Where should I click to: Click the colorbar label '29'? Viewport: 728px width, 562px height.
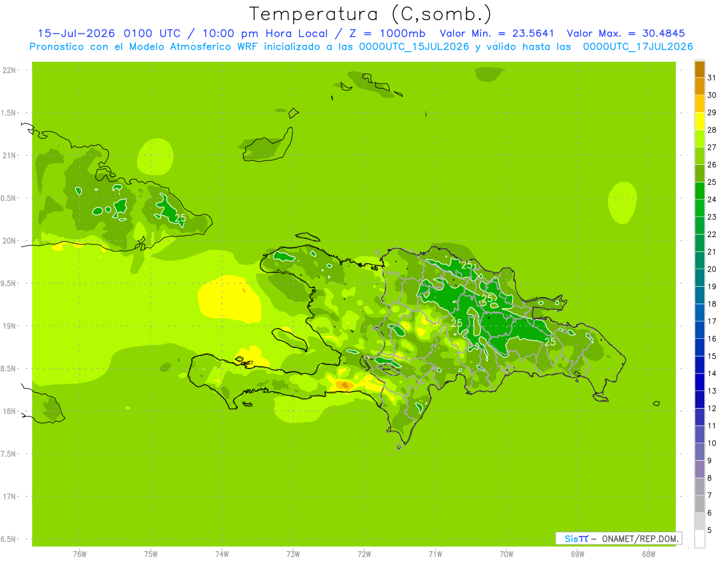712,112
